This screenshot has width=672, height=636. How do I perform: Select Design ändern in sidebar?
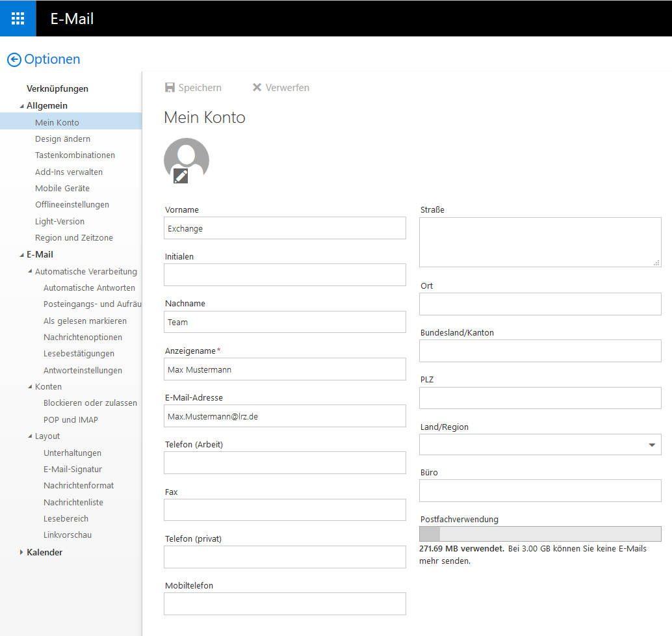point(62,139)
